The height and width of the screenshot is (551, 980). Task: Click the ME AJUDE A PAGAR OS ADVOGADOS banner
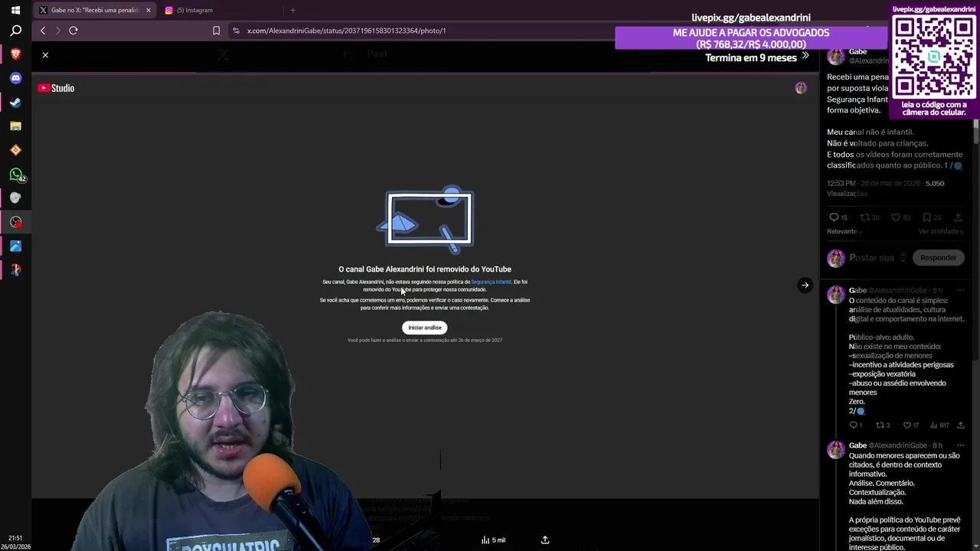click(751, 38)
